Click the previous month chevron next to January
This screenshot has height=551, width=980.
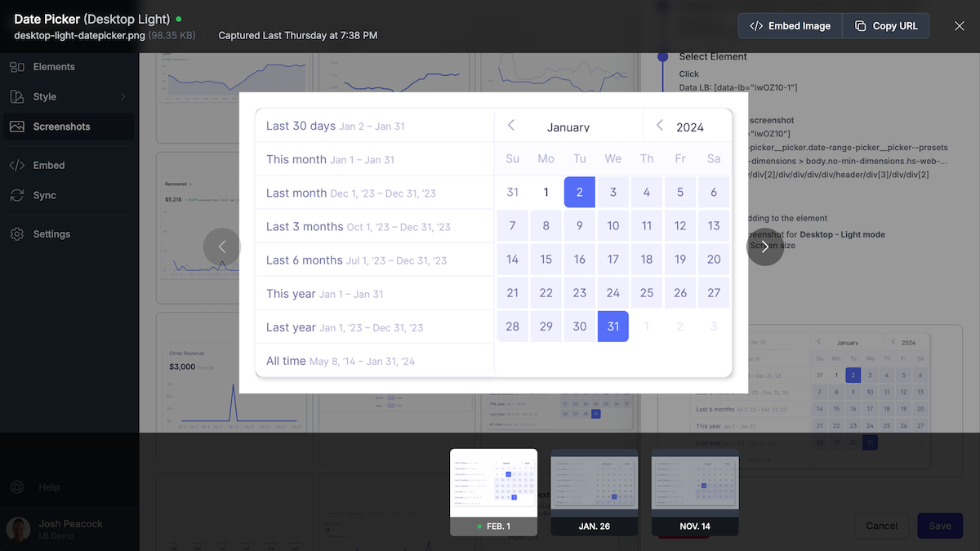tap(511, 125)
